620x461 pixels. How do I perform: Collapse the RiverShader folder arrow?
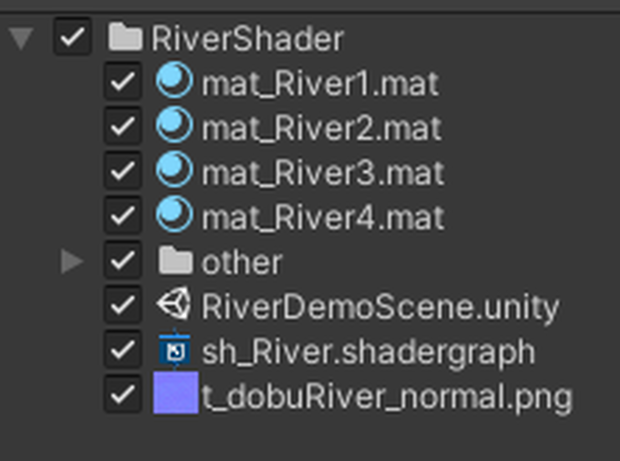[21, 38]
